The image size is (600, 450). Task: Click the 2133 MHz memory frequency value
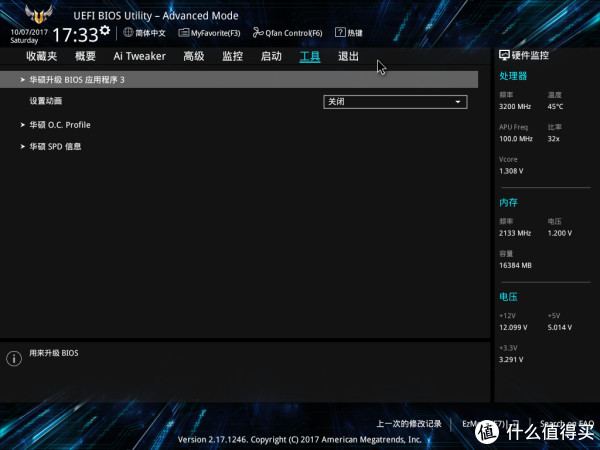pos(515,233)
